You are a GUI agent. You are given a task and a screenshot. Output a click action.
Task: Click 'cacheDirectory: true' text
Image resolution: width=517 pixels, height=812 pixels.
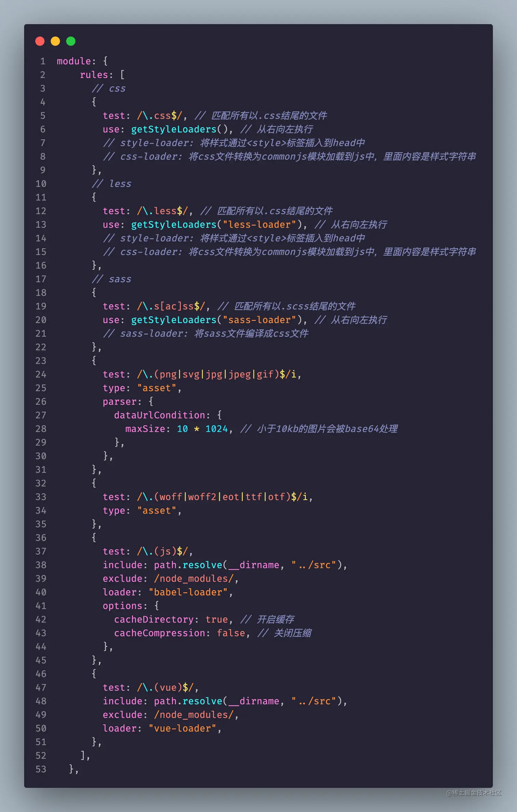coord(171,620)
